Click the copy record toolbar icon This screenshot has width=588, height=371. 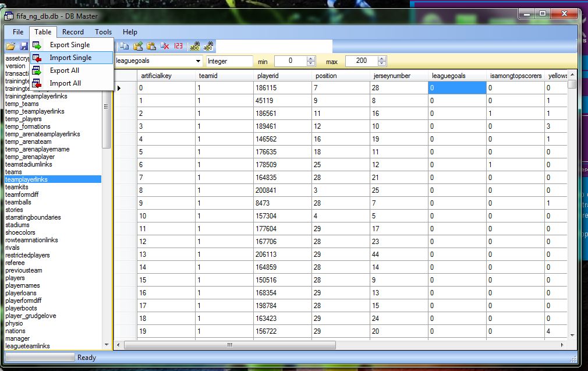coord(125,46)
